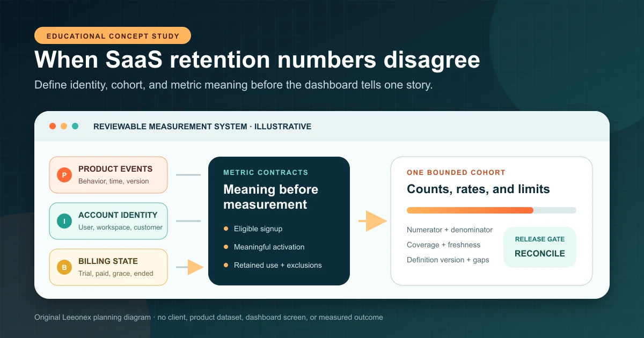This screenshot has height=338, width=644.
Task: Click the 'One Bounded Cohort' label
Action: (456, 173)
